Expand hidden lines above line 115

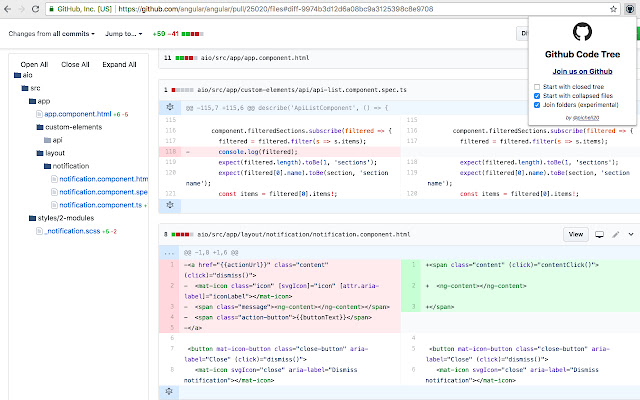(x=171, y=105)
